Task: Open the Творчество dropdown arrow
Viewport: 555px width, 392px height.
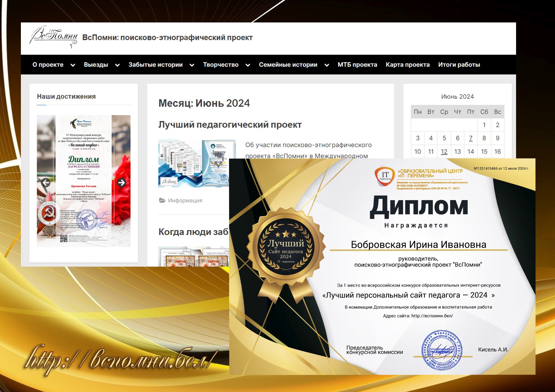Action: (248, 65)
